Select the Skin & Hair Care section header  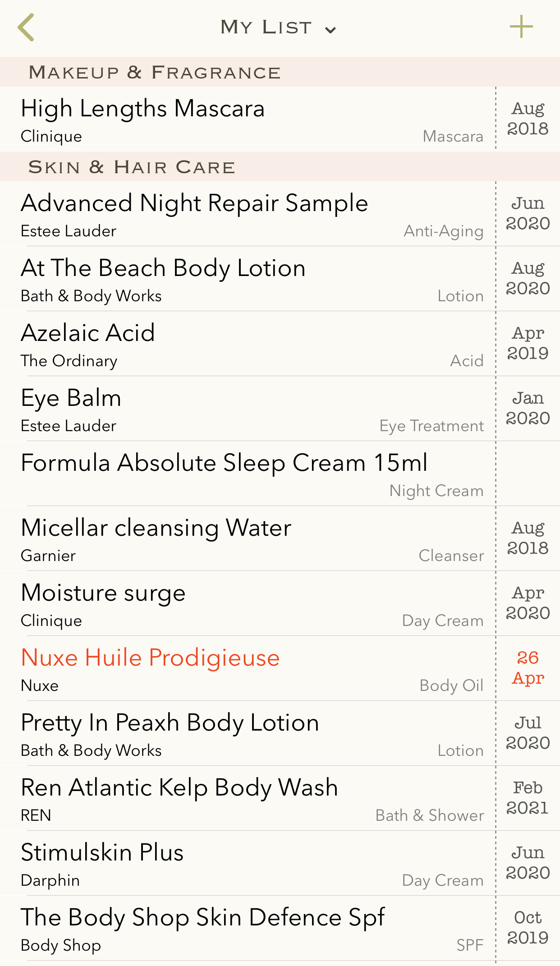pyautogui.click(x=132, y=167)
